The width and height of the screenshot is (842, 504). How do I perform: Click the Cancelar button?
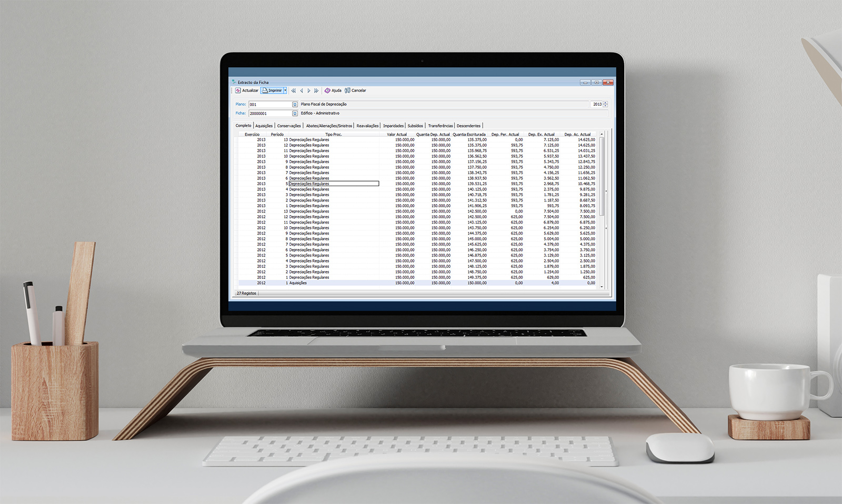pos(355,90)
